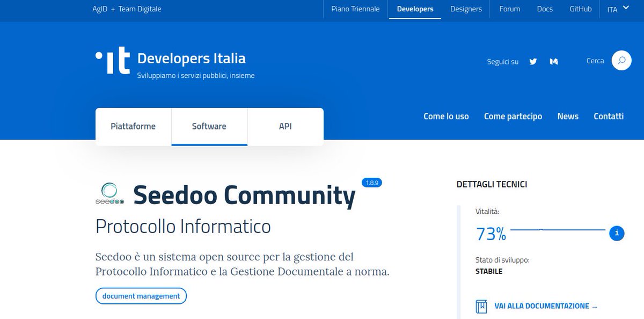Image resolution: width=644 pixels, height=319 pixels.
Task: Click the Seguici su label
Action: (503, 62)
